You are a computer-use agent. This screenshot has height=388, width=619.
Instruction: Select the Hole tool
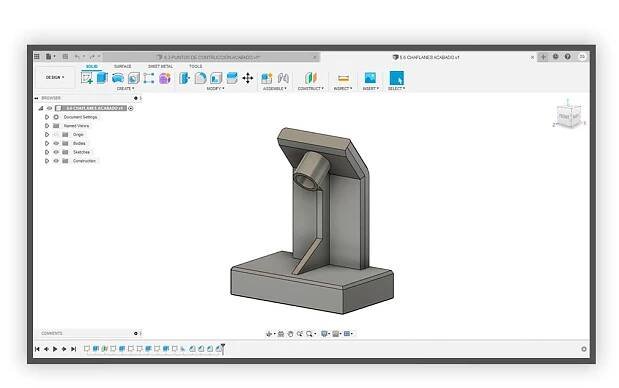pos(134,78)
